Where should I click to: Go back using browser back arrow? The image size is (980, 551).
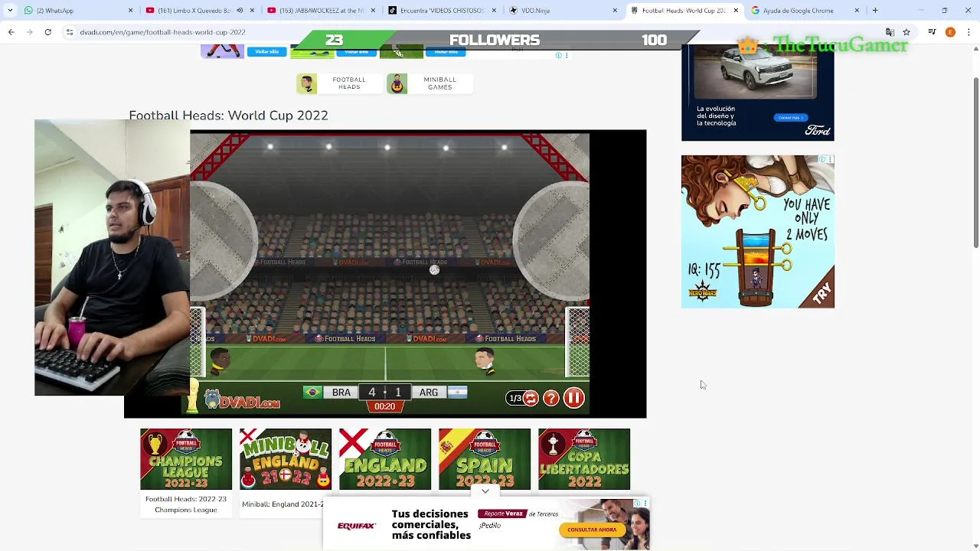[x=11, y=32]
